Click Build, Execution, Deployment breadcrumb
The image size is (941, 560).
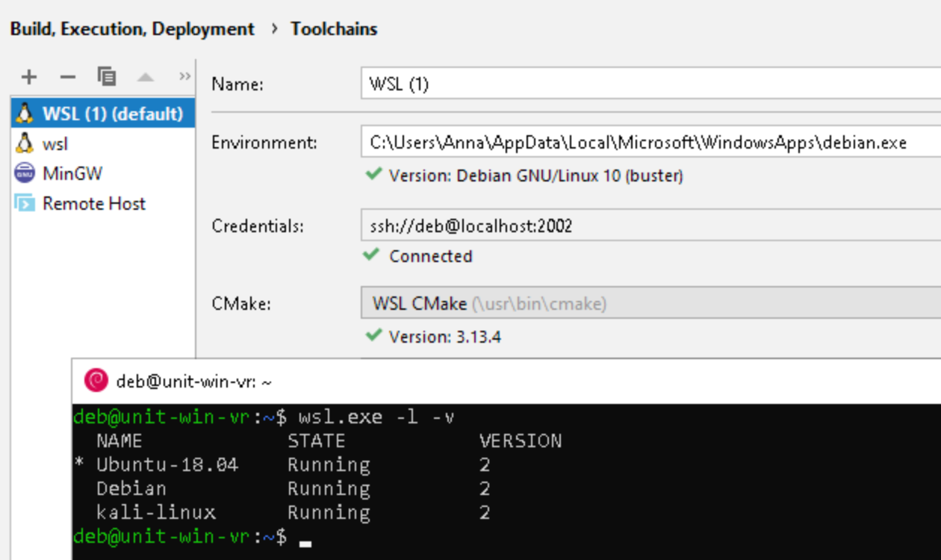pyautogui.click(x=132, y=29)
